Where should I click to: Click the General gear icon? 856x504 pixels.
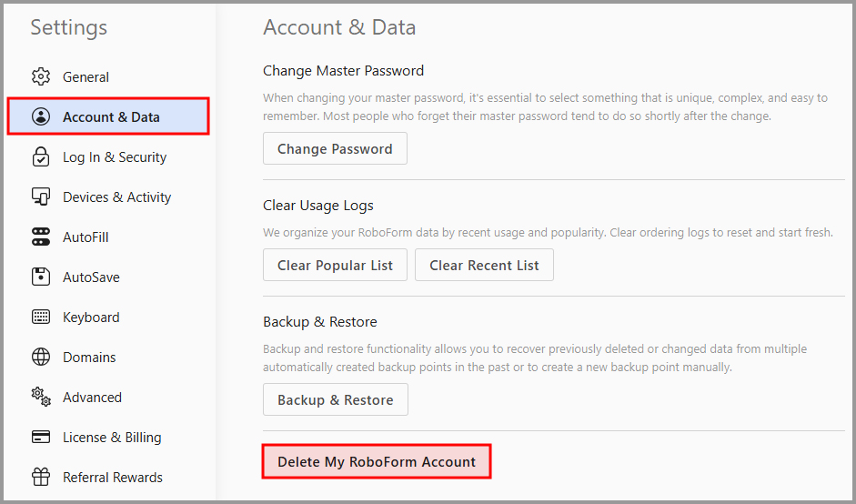(x=41, y=77)
